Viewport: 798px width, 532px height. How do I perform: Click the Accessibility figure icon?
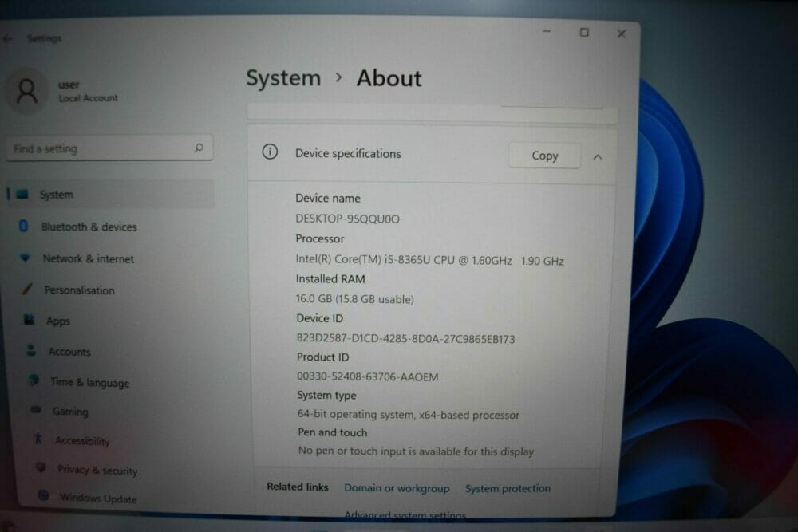coord(38,439)
